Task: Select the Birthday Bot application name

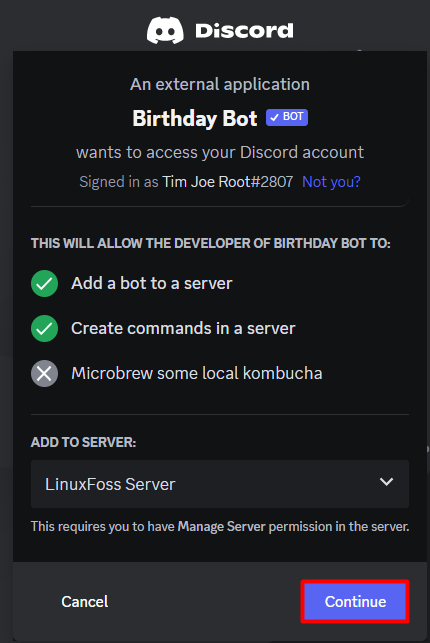Action: (x=195, y=119)
